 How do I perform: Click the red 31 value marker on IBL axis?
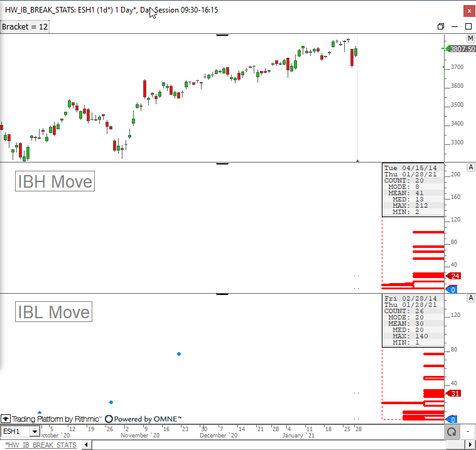click(x=454, y=394)
